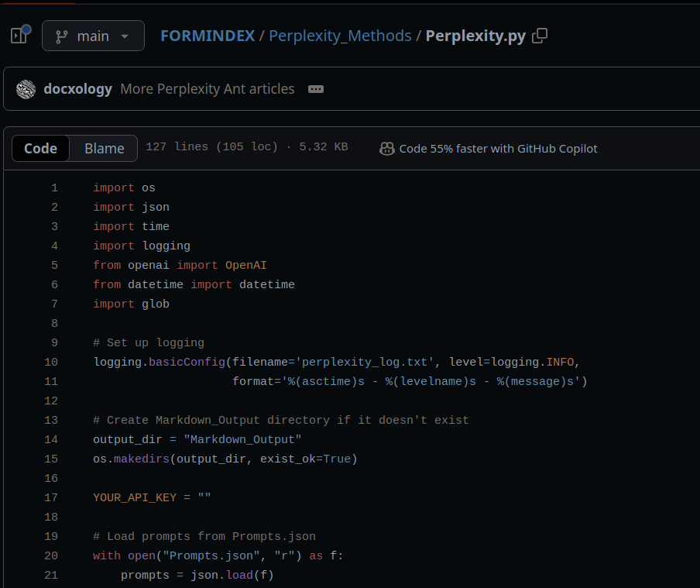Select line number 21 in the gutter
Screen dimensions: 700x588
[x=51, y=575]
